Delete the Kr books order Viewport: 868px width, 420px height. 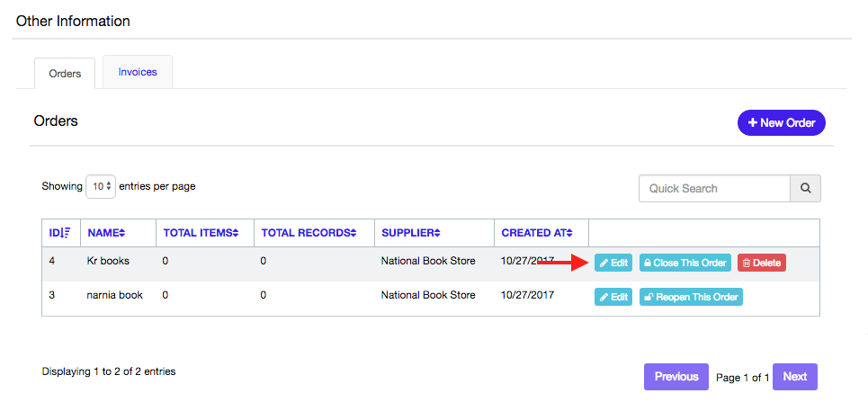coord(762,263)
